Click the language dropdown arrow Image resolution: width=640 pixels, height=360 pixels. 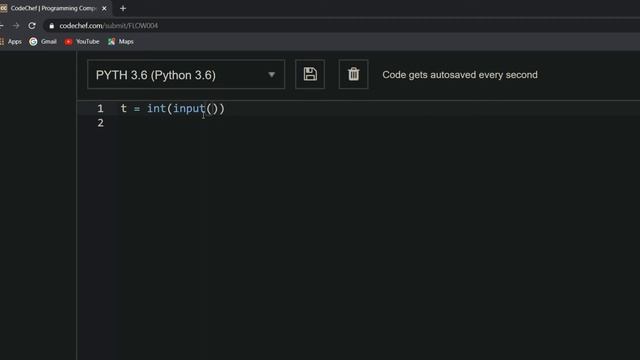tap(271, 75)
